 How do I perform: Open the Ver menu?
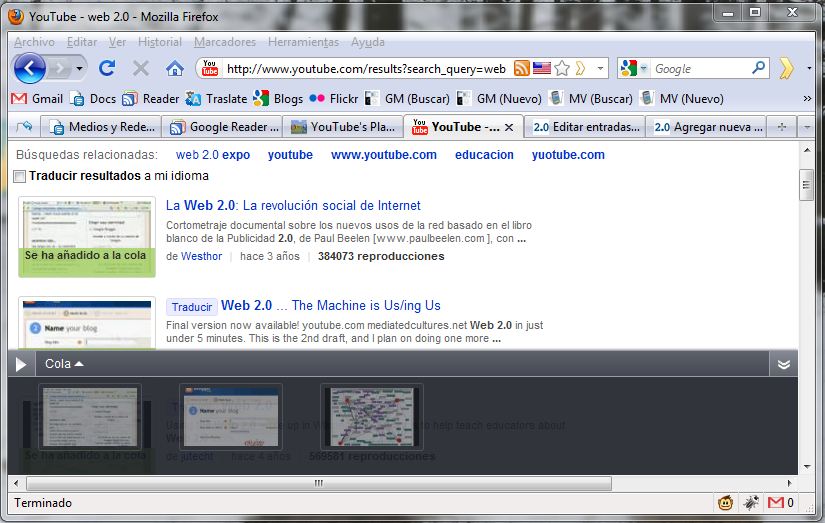click(117, 42)
